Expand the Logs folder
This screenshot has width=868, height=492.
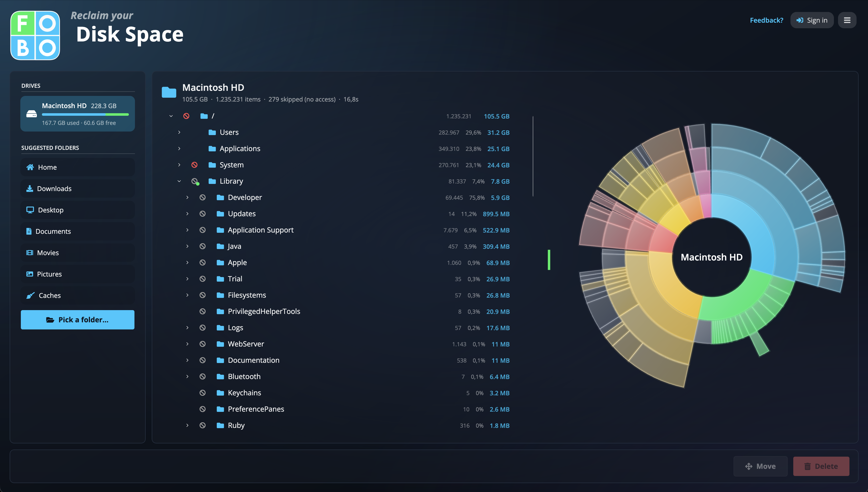tap(187, 327)
